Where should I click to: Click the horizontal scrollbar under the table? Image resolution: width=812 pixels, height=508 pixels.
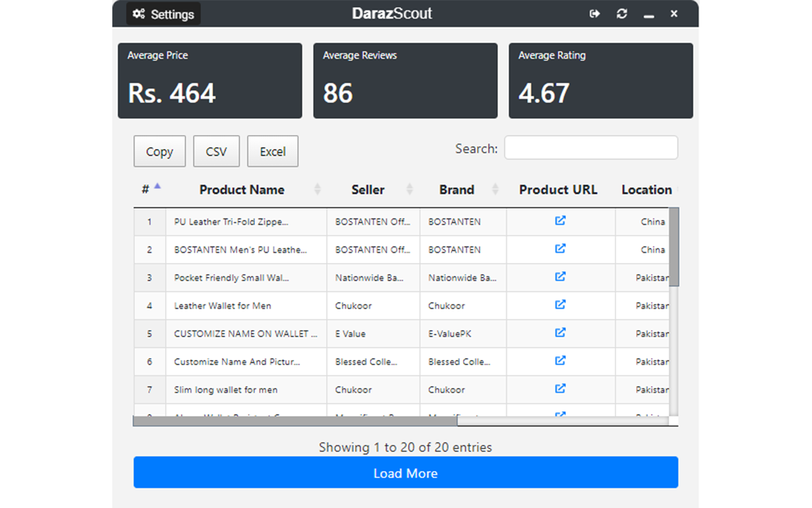(x=295, y=421)
